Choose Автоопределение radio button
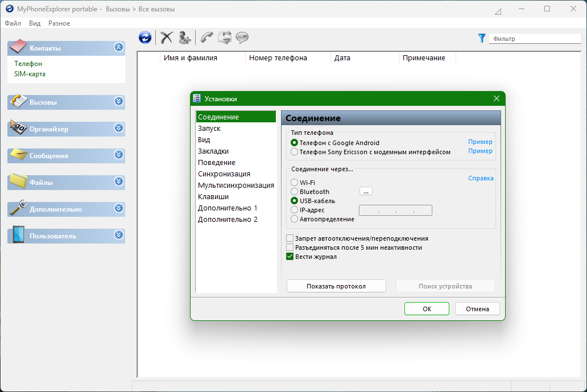This screenshot has width=587, height=392. coord(294,218)
